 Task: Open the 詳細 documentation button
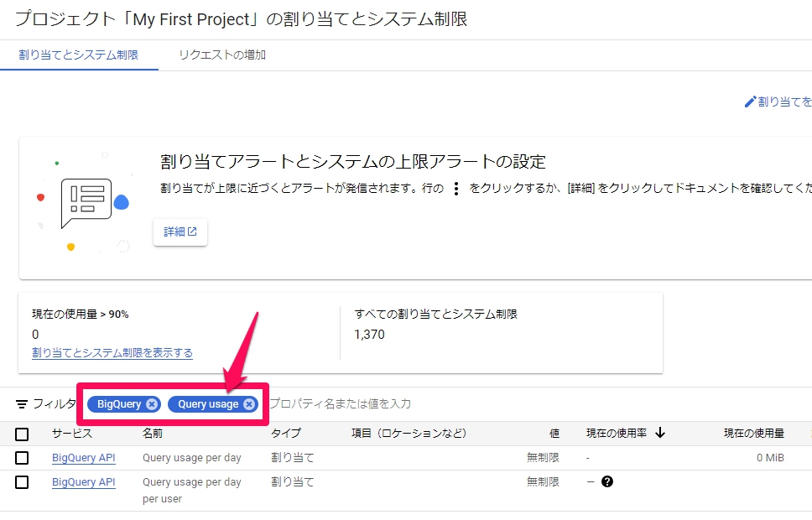[x=180, y=232]
